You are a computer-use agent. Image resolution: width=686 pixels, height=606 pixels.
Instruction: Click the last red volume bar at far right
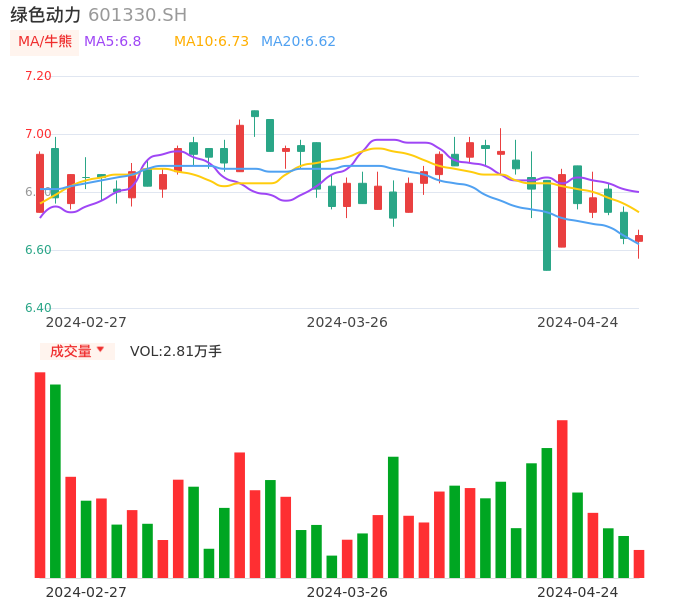coord(639,564)
